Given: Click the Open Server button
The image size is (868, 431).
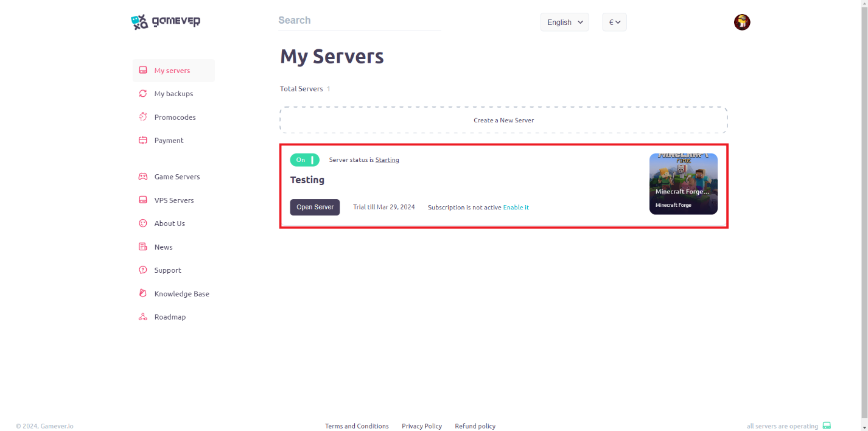Looking at the screenshot, I should point(315,207).
